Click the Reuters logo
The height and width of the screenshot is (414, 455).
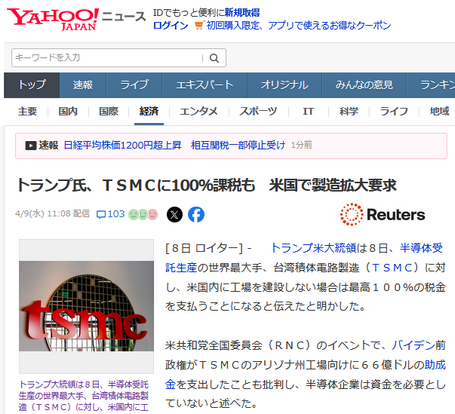[382, 214]
